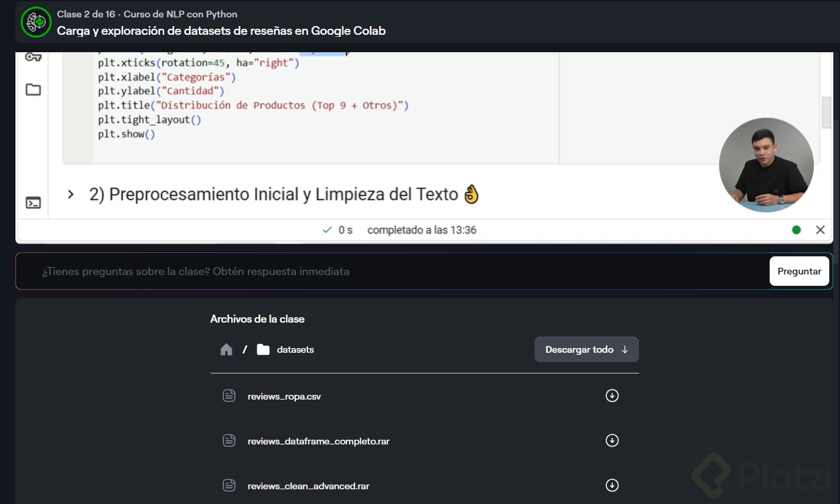The image size is (840, 504).
Task: Click the class title heading
Action: click(x=221, y=31)
